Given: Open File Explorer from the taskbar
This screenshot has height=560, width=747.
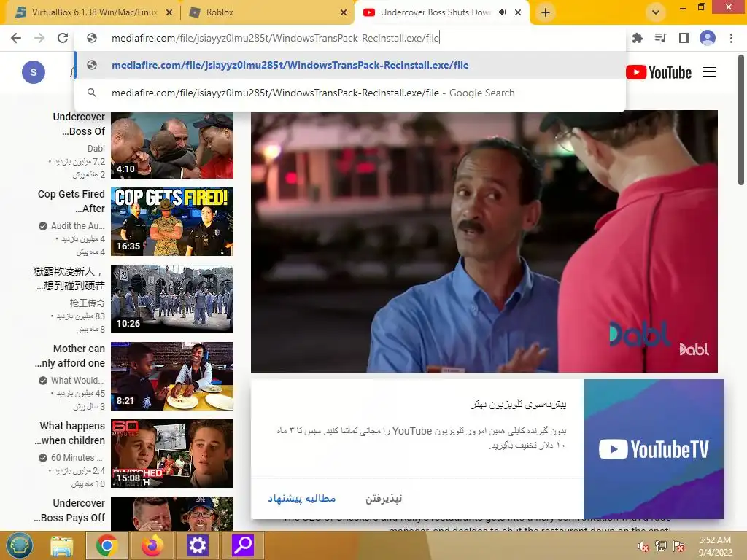Looking at the screenshot, I should tap(61, 545).
